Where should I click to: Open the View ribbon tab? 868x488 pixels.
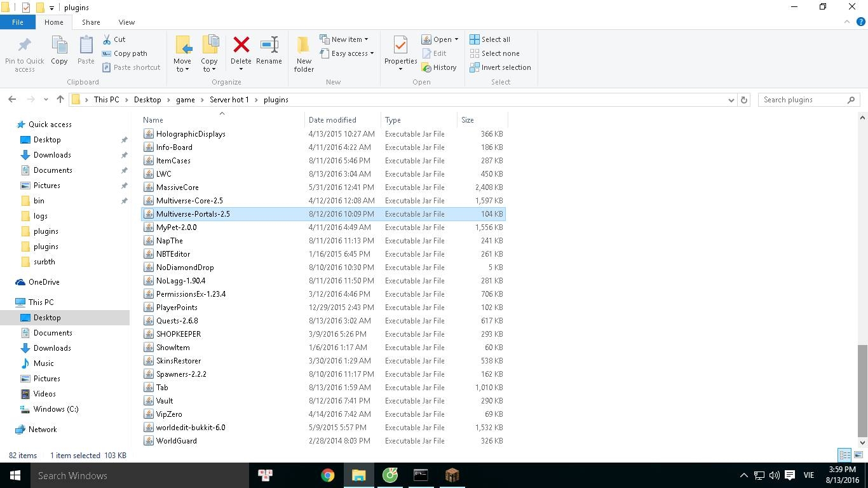pyautogui.click(x=126, y=22)
